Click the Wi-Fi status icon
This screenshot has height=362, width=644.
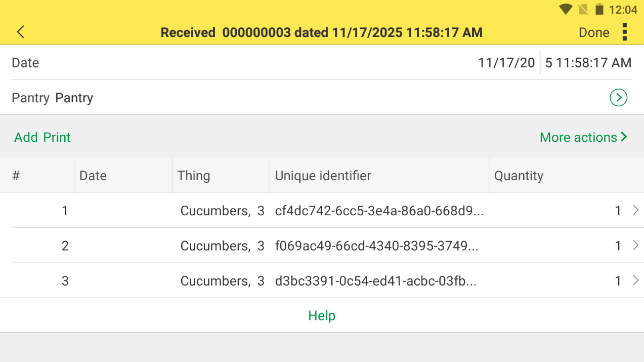(566, 9)
